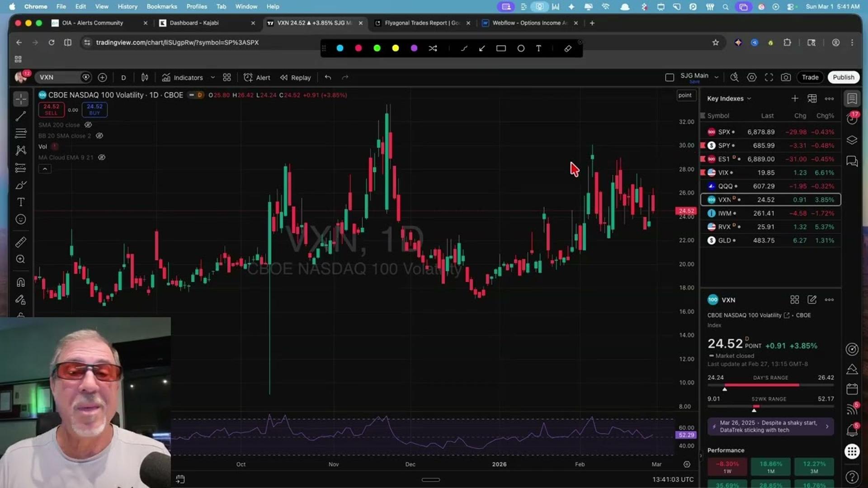Screen dimensions: 868x488
Task: Open the measure ruler tool
Action: click(21, 242)
